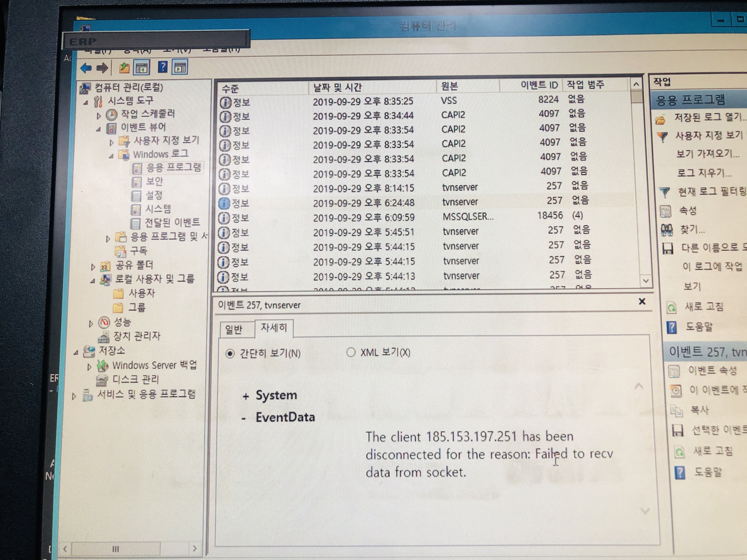Select the 간단히 보기(N) radio button

click(x=230, y=354)
